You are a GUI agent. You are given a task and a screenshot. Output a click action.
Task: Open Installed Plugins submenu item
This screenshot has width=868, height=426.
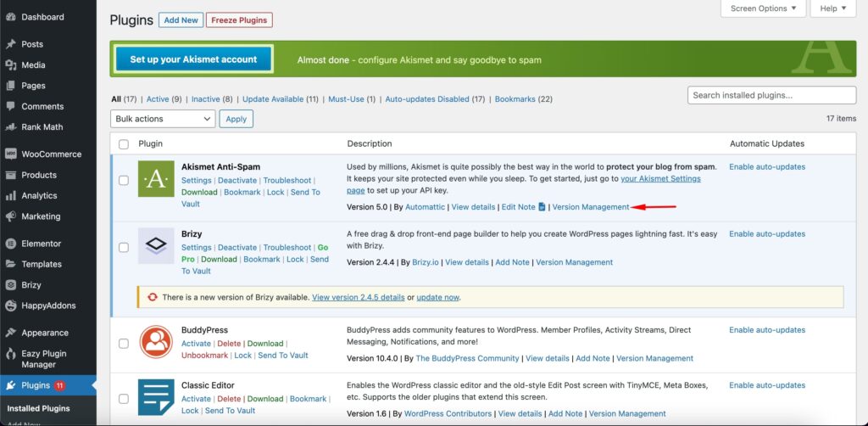point(38,409)
